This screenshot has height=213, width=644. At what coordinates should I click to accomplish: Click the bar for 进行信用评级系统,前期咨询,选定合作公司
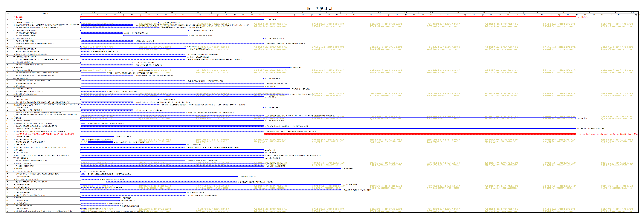point(93,91)
